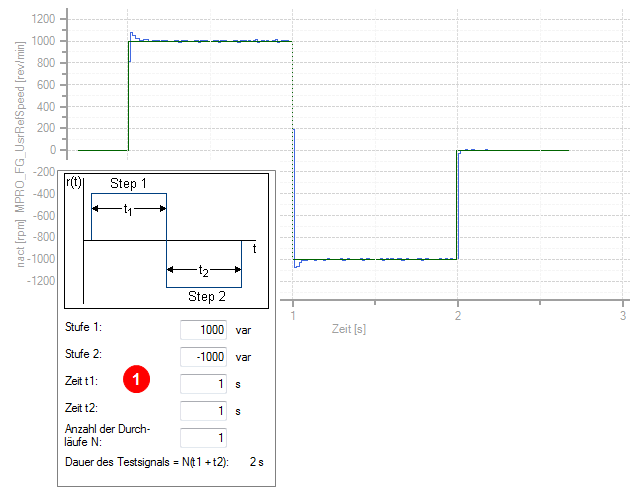Click the 3 tick on the x-axis
The height and width of the screenshot is (496, 641).
(622, 315)
